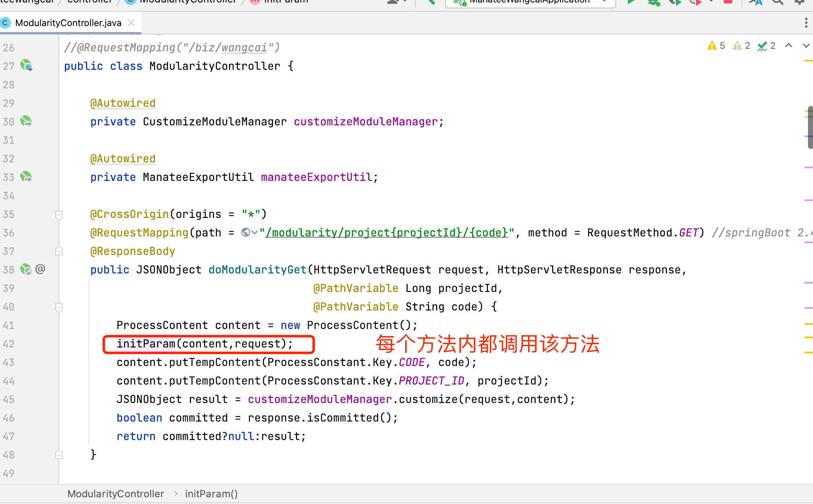Click RequestMethod.GET on line 36
Viewport: 813px width, 504px height.
point(643,233)
